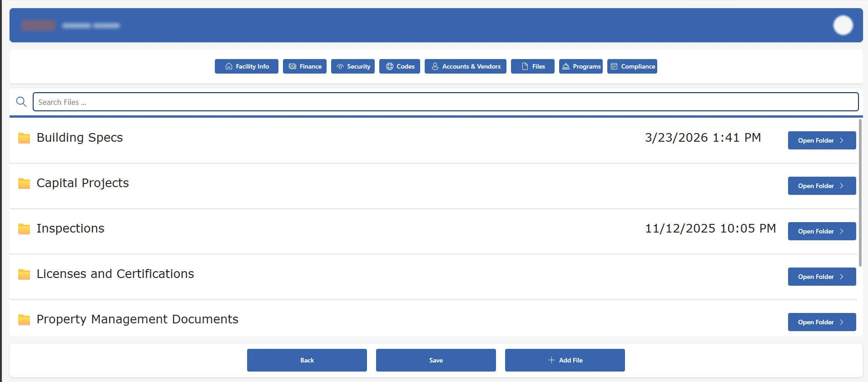
Task: Open the Programs tab
Action: click(x=581, y=66)
